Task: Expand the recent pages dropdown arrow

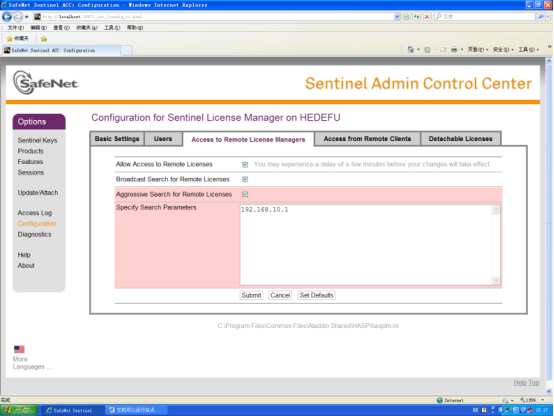Action: point(27,17)
